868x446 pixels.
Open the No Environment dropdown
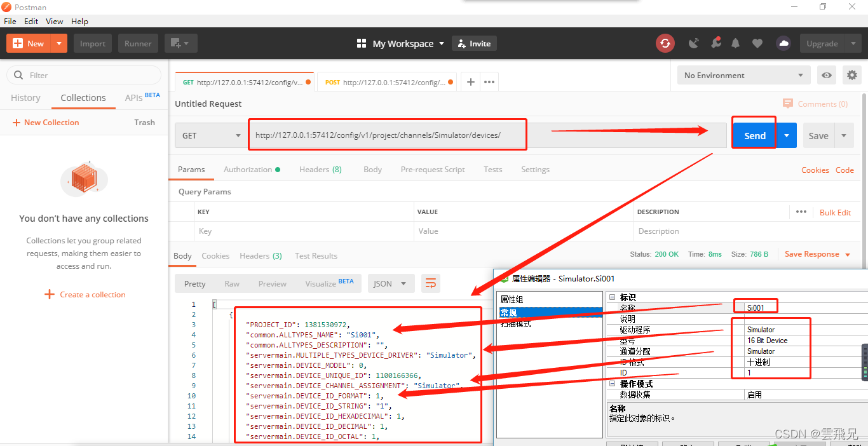point(743,75)
